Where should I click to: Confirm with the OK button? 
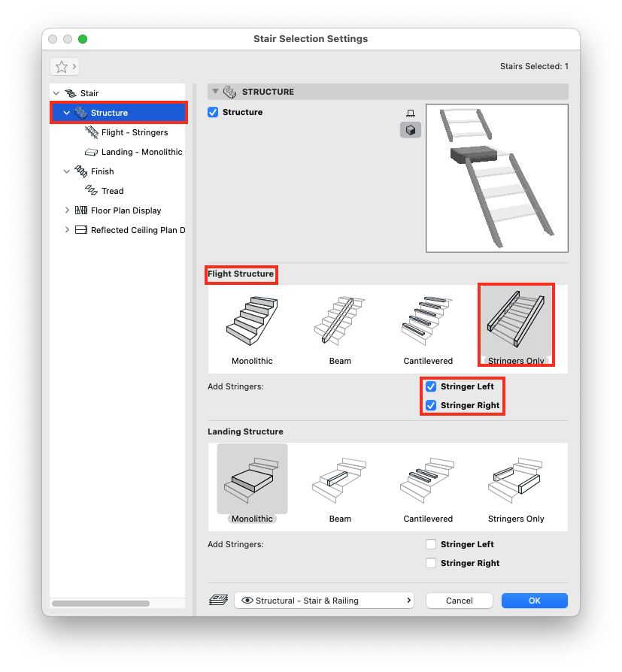click(x=535, y=601)
